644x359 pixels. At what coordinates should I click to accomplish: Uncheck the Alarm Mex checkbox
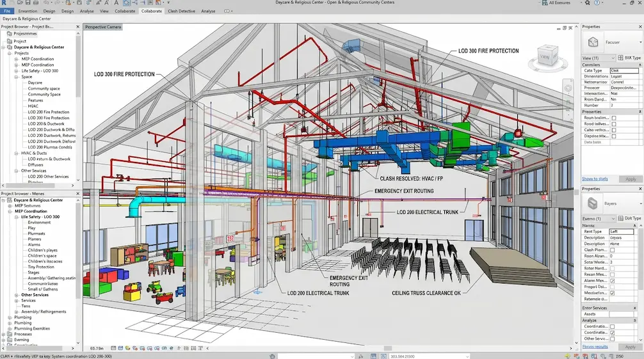point(613,280)
